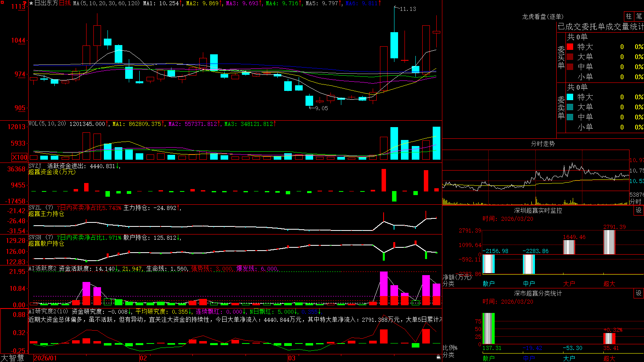The width and height of the screenshot is (644, 362).
Task: Click the 散户 bar in 深市超赢分类统计
Action: [489, 328]
